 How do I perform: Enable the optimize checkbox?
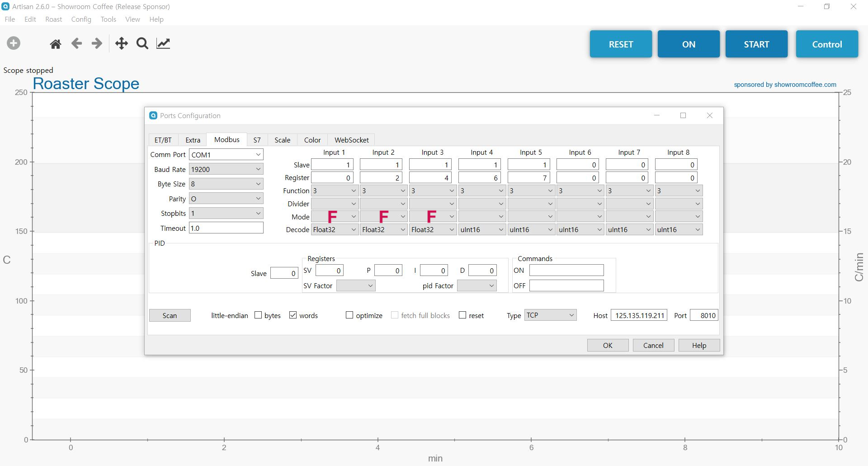[349, 314]
